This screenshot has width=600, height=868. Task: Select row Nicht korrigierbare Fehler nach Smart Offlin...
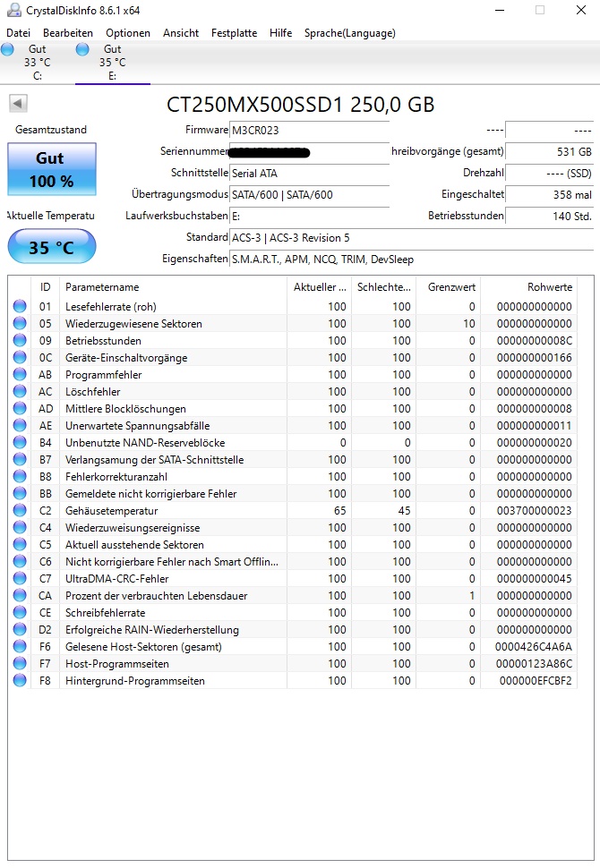click(293, 561)
